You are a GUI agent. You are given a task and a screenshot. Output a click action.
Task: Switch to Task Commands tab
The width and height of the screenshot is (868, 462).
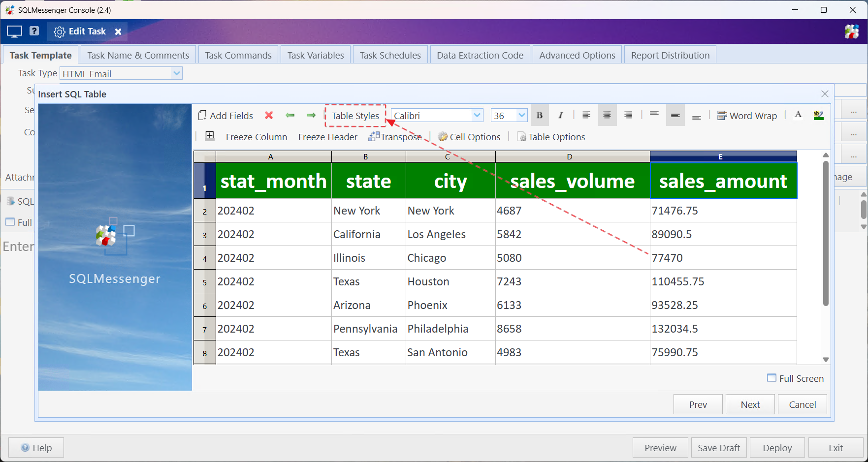[x=238, y=55]
